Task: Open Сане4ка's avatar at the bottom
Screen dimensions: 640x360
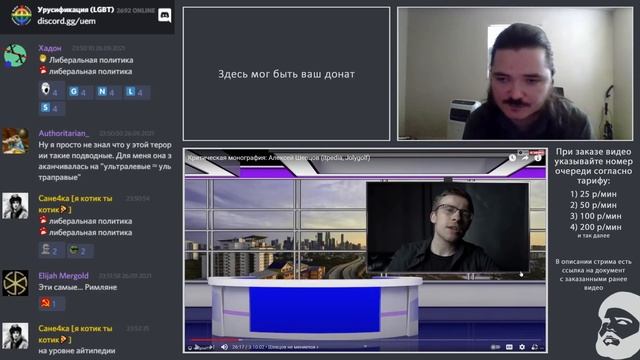Action: click(x=15, y=336)
